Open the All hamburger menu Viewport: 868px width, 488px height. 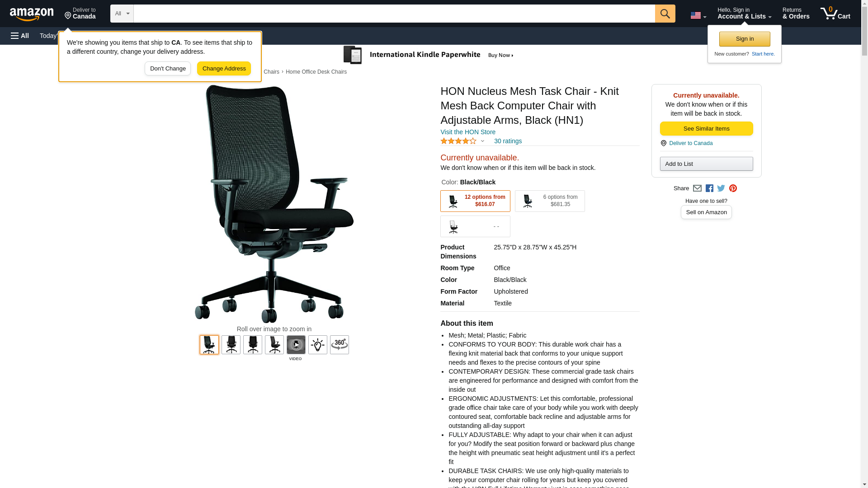20,36
